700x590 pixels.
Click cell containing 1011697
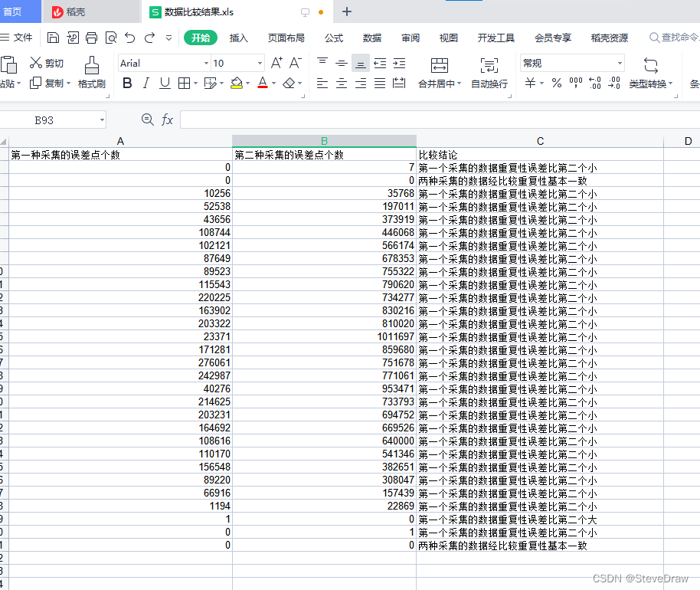324,337
